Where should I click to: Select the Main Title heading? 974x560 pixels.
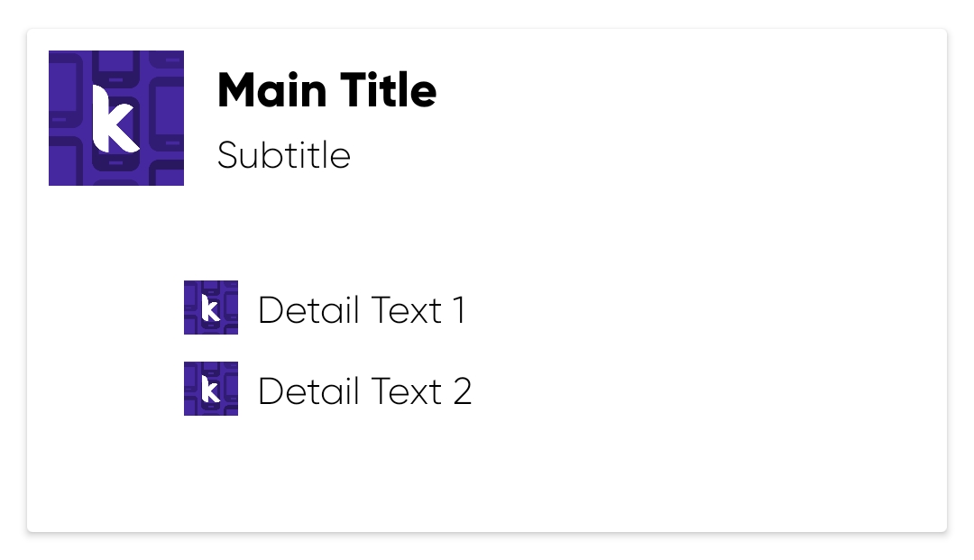click(326, 90)
